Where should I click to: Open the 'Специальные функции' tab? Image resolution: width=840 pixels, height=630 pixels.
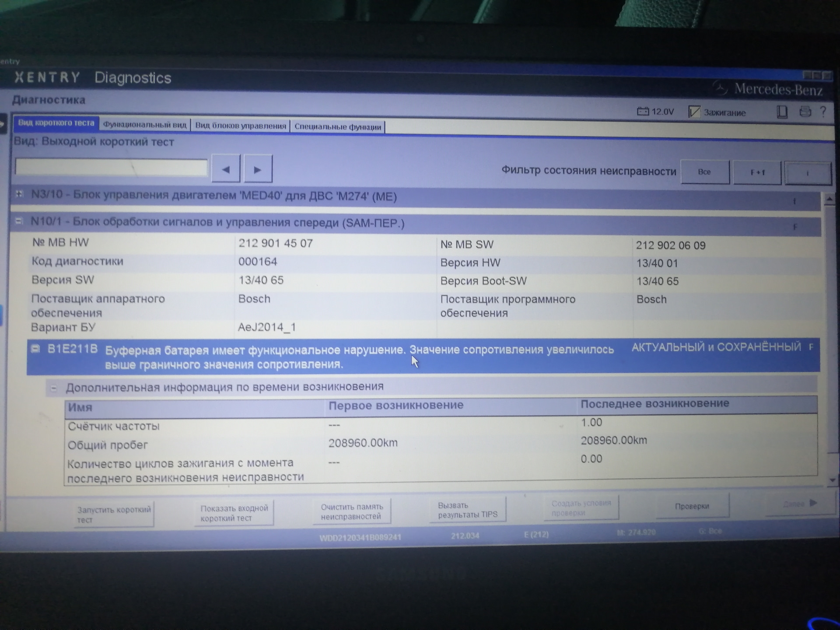point(338,126)
